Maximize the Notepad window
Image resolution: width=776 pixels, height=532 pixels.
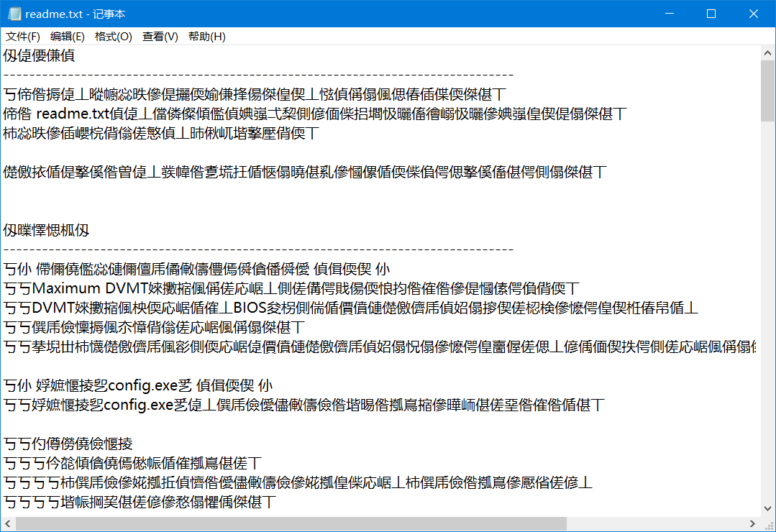point(711,14)
